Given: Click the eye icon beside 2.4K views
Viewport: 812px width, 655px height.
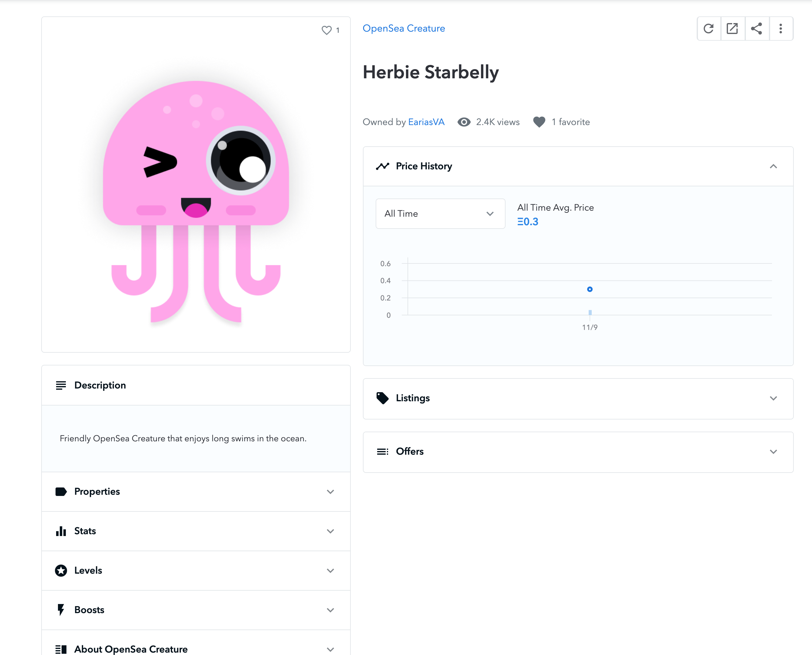Looking at the screenshot, I should (x=464, y=122).
